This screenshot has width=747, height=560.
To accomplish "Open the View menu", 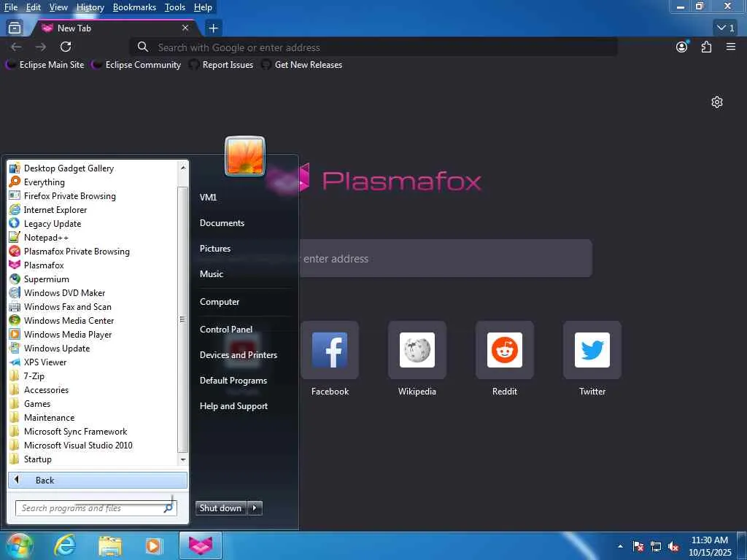I will pyautogui.click(x=58, y=7).
